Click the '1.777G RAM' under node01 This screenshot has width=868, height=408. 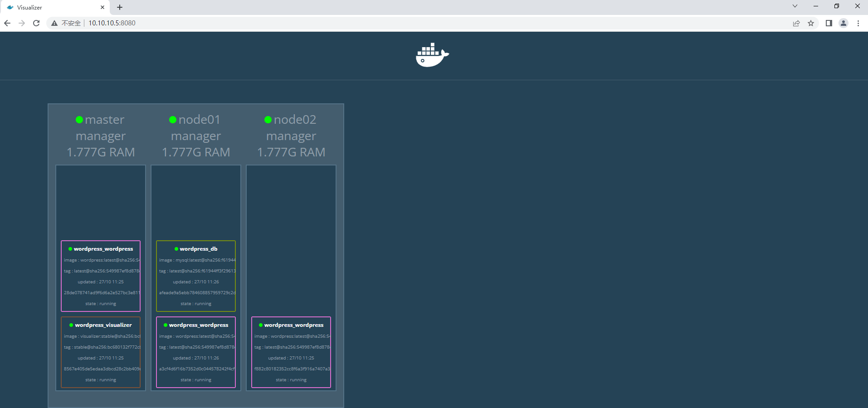point(196,152)
